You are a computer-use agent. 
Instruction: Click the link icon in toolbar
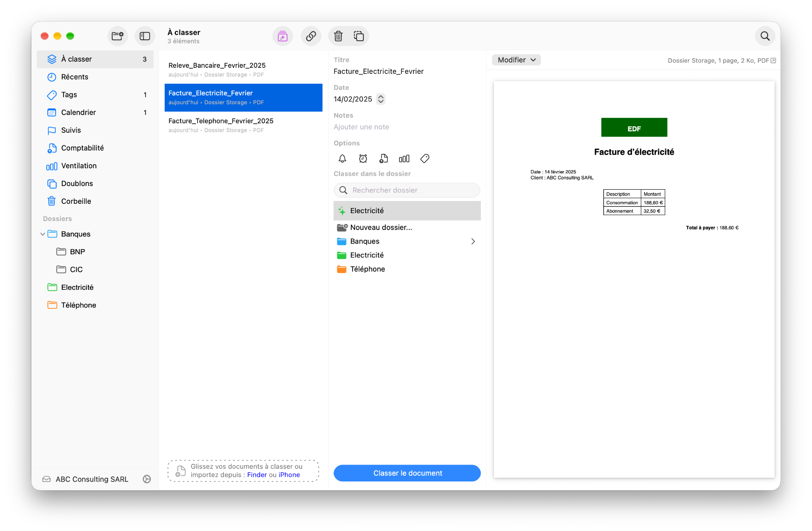click(311, 36)
